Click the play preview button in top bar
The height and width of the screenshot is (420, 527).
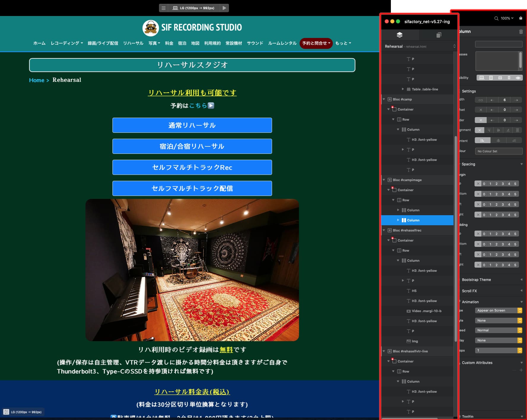224,8
